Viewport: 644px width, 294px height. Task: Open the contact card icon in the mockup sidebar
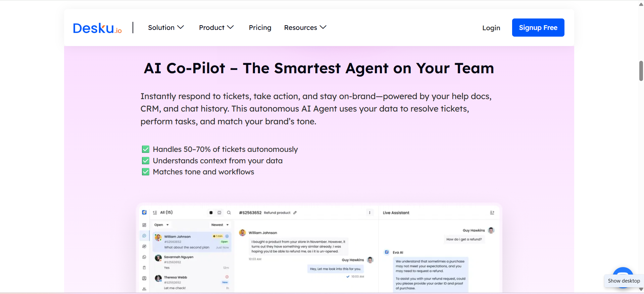144,278
